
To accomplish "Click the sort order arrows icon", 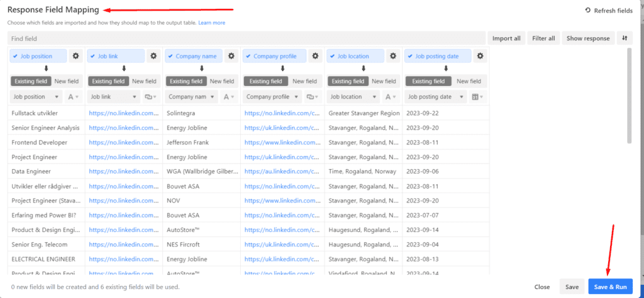I will pos(625,38).
